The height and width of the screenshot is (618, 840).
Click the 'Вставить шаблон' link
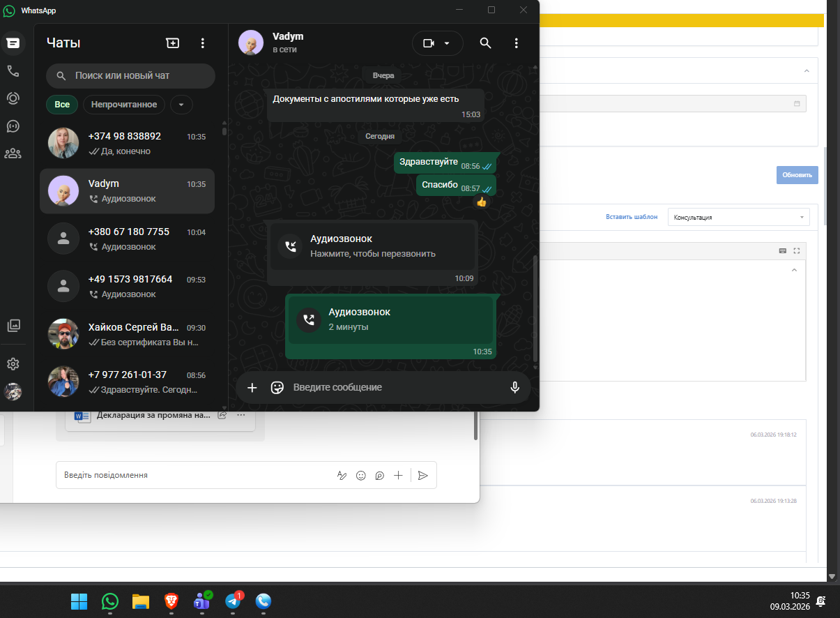(x=632, y=217)
